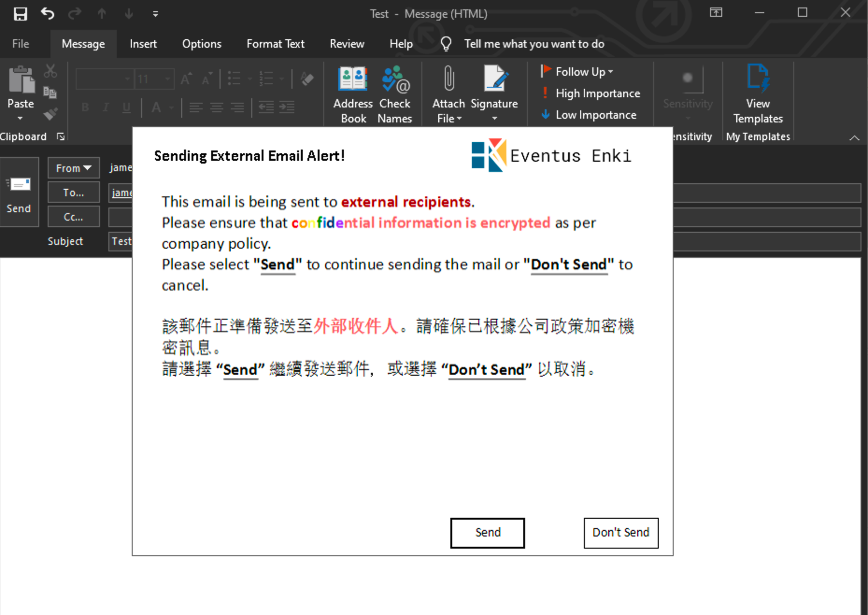Click the To... button
The height and width of the screenshot is (615, 868).
click(73, 192)
